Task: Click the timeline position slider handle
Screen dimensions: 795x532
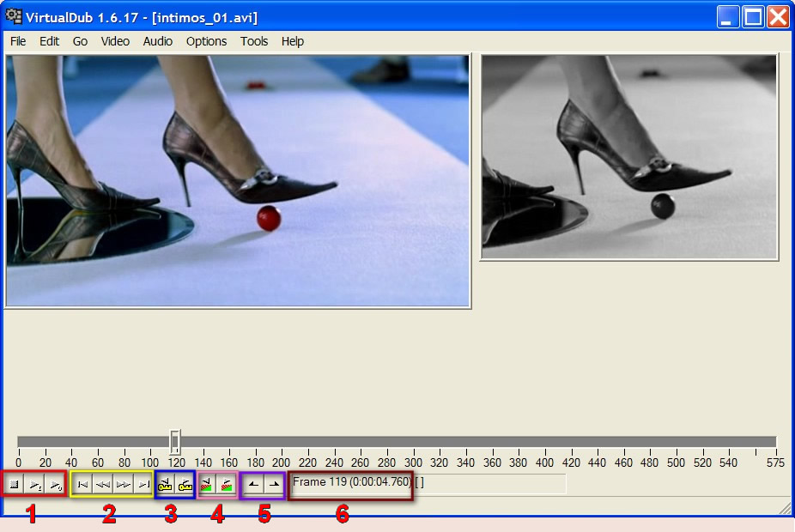Action: 175,442
